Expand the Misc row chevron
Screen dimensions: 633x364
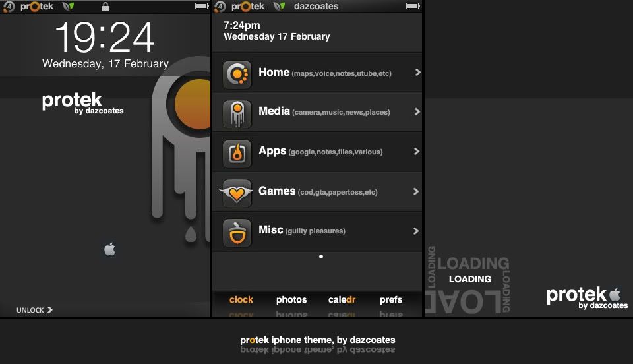coord(416,231)
